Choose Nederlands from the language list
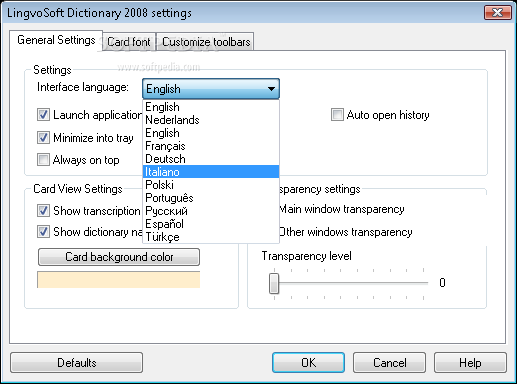The height and width of the screenshot is (384, 517). [x=211, y=120]
